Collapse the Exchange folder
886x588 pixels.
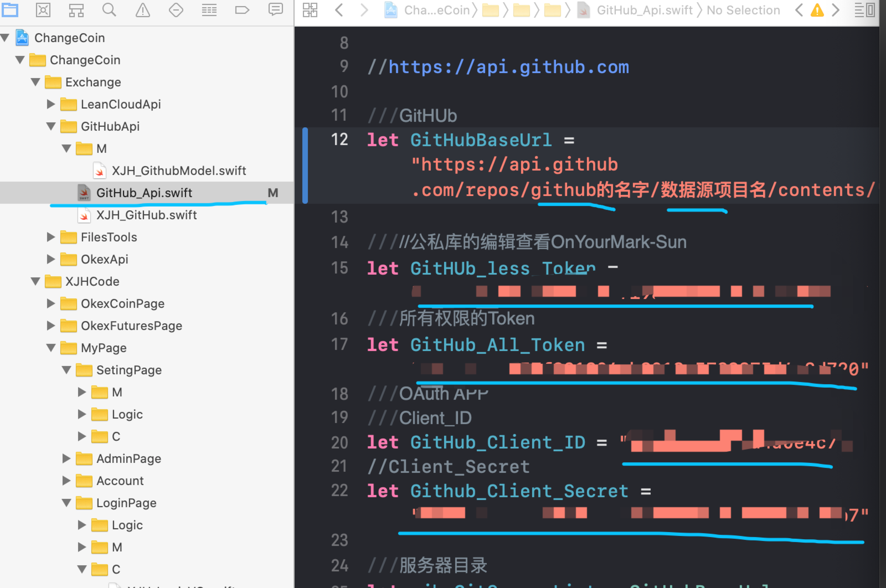pos(36,82)
